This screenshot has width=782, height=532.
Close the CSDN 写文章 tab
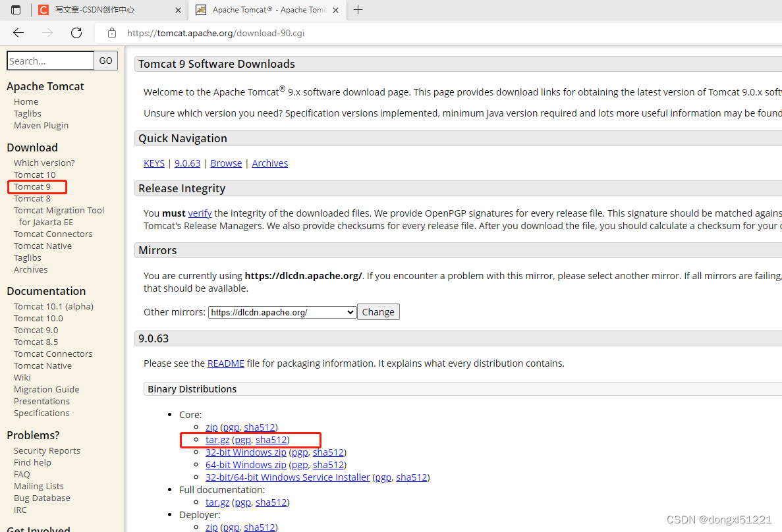178,10
